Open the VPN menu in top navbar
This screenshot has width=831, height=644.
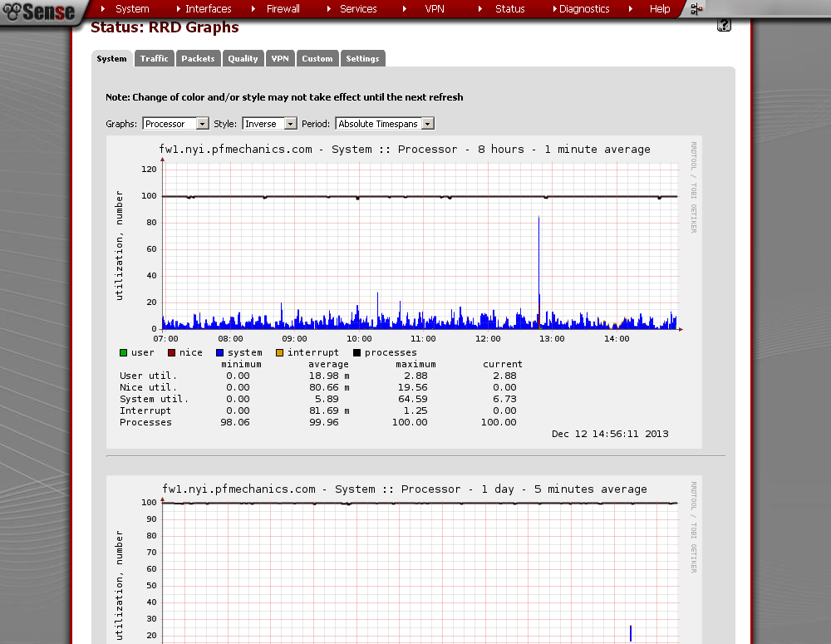click(435, 8)
